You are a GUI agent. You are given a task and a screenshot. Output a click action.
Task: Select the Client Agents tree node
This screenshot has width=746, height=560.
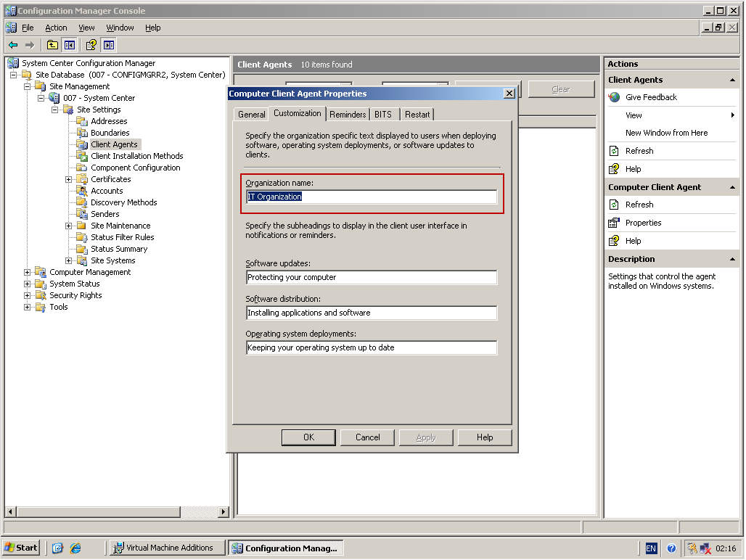pos(114,144)
